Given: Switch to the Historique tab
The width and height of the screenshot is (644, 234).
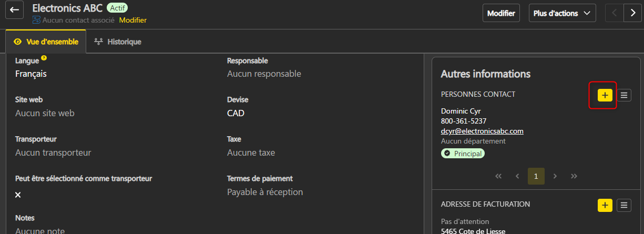Looking at the screenshot, I should [118, 42].
